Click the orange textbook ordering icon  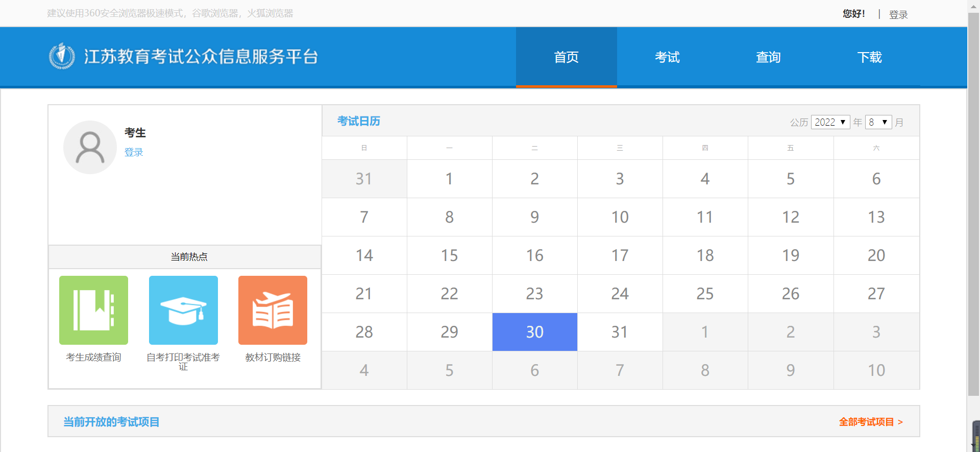[x=273, y=310]
